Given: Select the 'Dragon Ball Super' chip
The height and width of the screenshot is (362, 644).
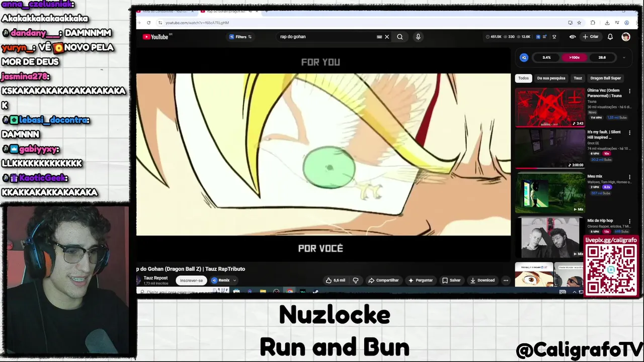Looking at the screenshot, I should click(x=605, y=78).
